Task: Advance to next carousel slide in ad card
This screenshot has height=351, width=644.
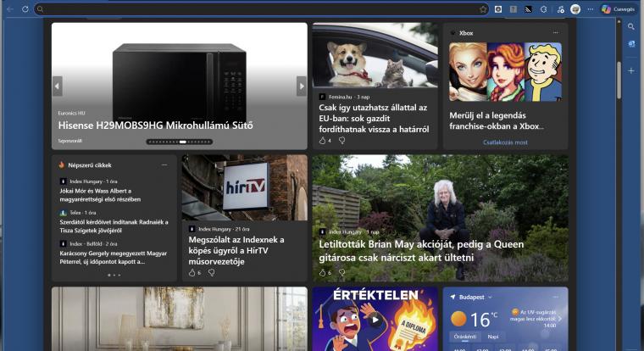Action: pos(302,86)
